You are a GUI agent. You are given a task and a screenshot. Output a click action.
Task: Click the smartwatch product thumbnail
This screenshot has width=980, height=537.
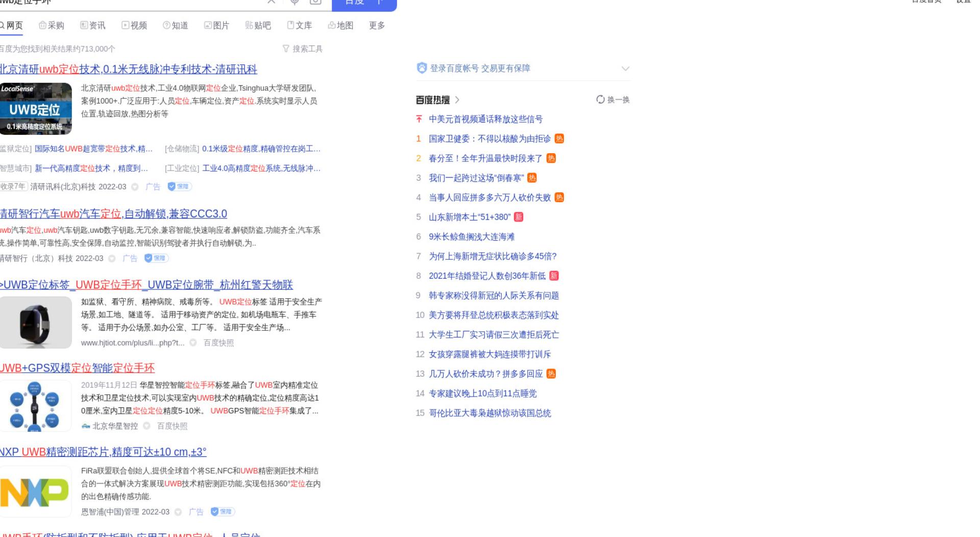click(36, 323)
